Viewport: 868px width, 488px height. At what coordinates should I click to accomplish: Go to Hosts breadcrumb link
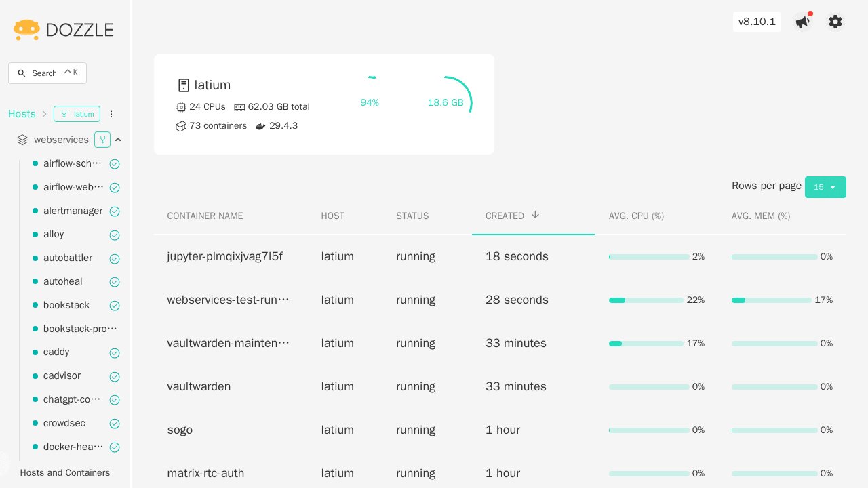pos(22,114)
